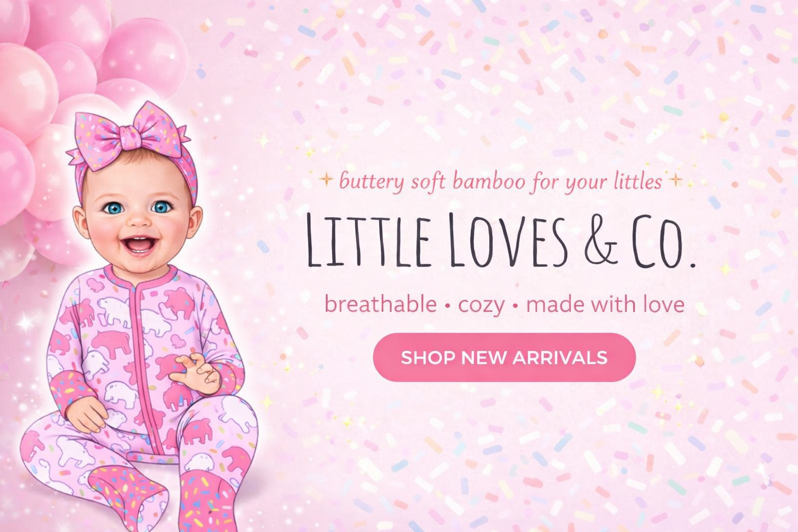Click the baby's hand resting on knee
Image resolution: width=798 pixels, height=532 pixels.
87,414
